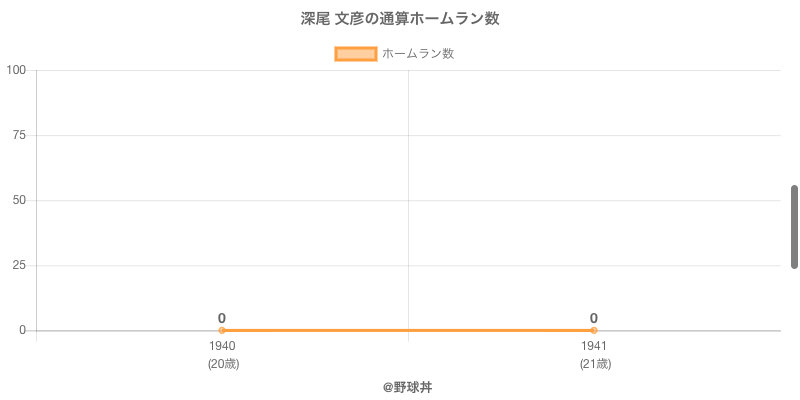Click the 1941 x-axis label
This screenshot has height=400, width=800.
(x=594, y=346)
